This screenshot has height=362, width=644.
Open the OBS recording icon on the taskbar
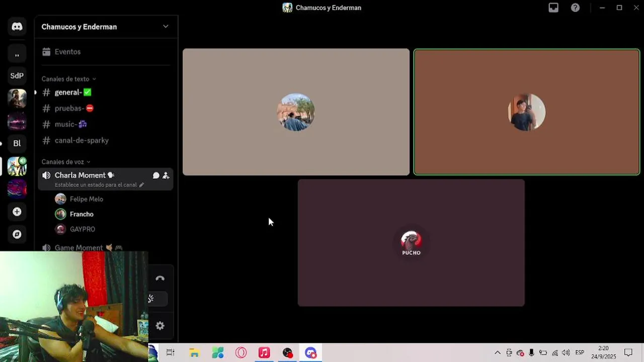pyautogui.click(x=287, y=353)
